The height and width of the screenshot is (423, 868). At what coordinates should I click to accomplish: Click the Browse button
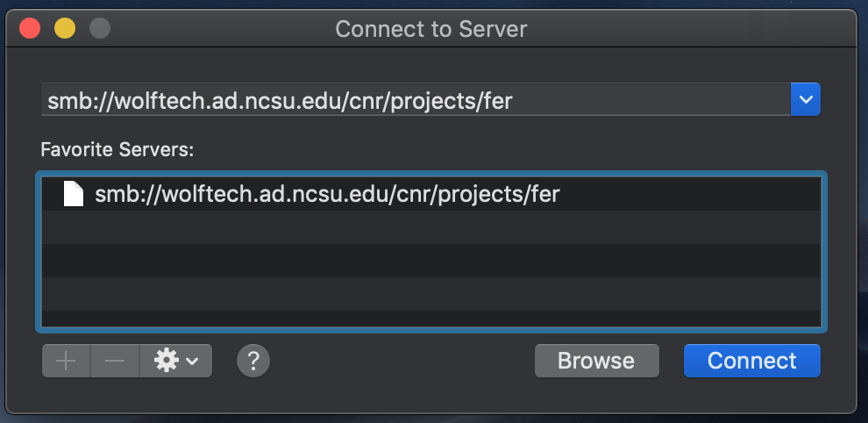pos(597,361)
